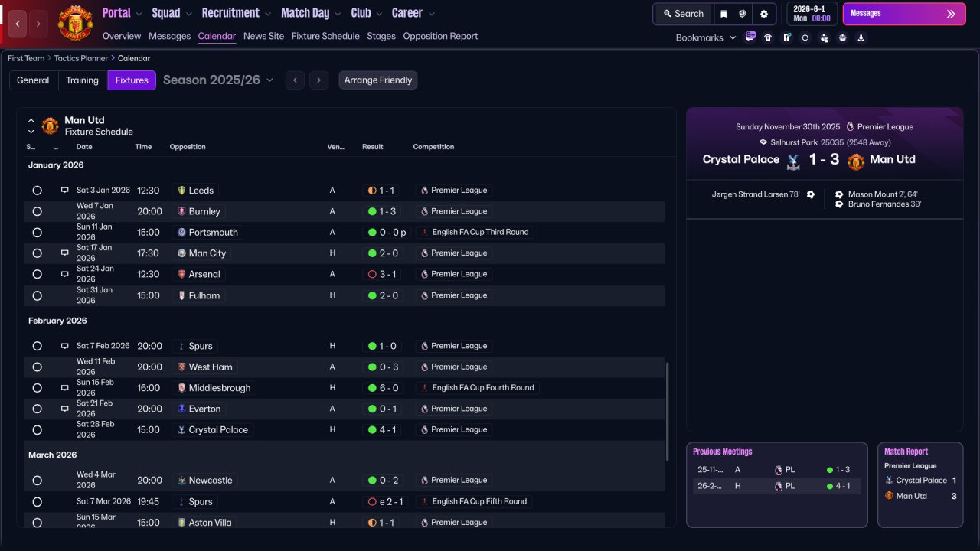Open the inbox bookmark with 9+ badge
The width and height of the screenshot is (980, 551).
click(750, 37)
